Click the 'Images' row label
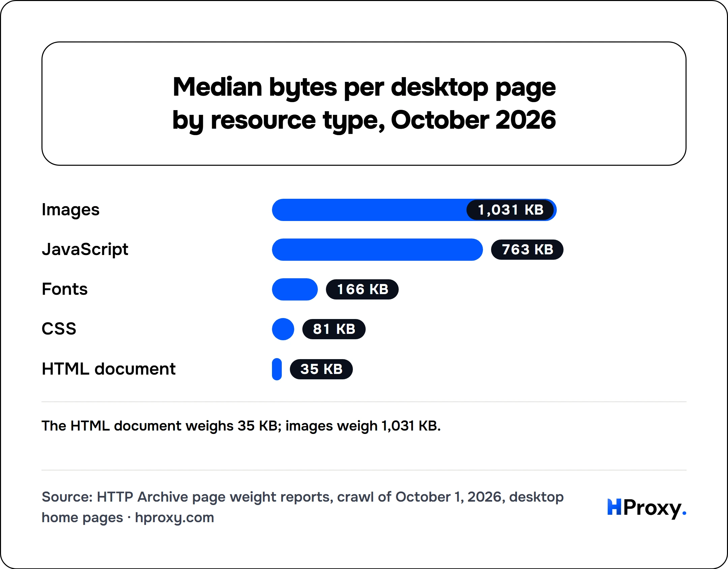 click(x=70, y=210)
